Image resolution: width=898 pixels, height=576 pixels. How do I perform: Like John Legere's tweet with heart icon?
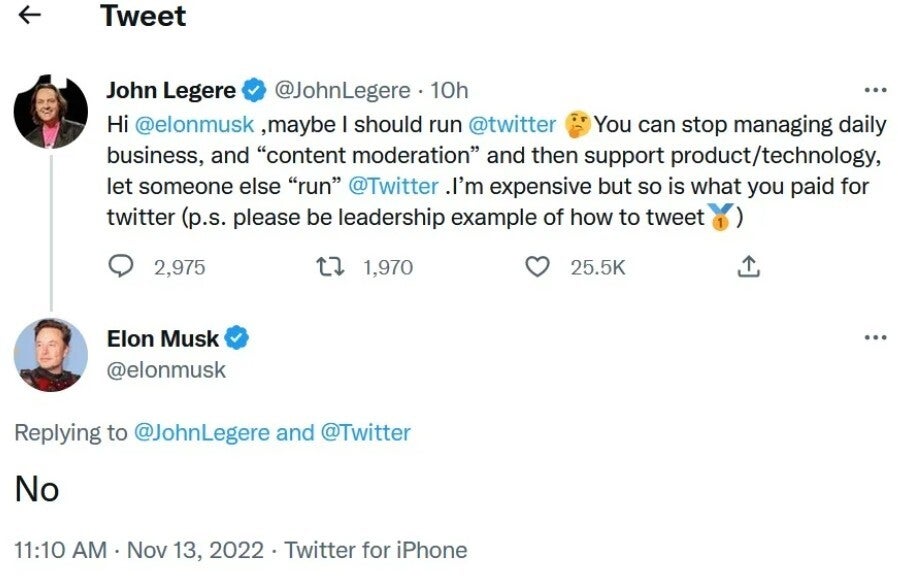click(538, 267)
